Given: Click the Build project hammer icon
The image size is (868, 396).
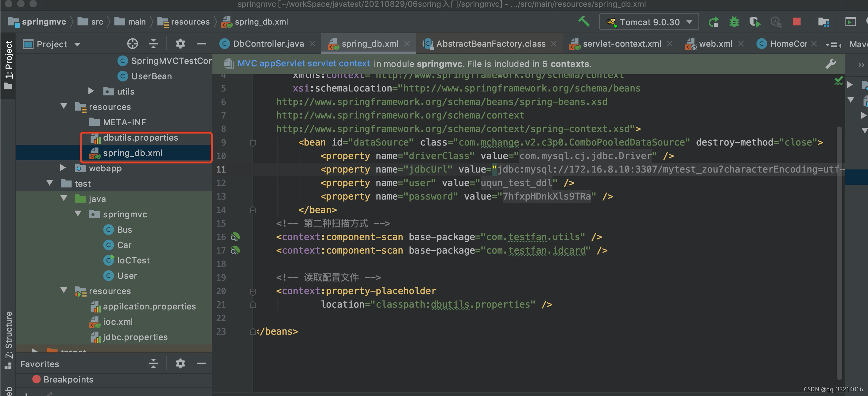Looking at the screenshot, I should [x=584, y=22].
